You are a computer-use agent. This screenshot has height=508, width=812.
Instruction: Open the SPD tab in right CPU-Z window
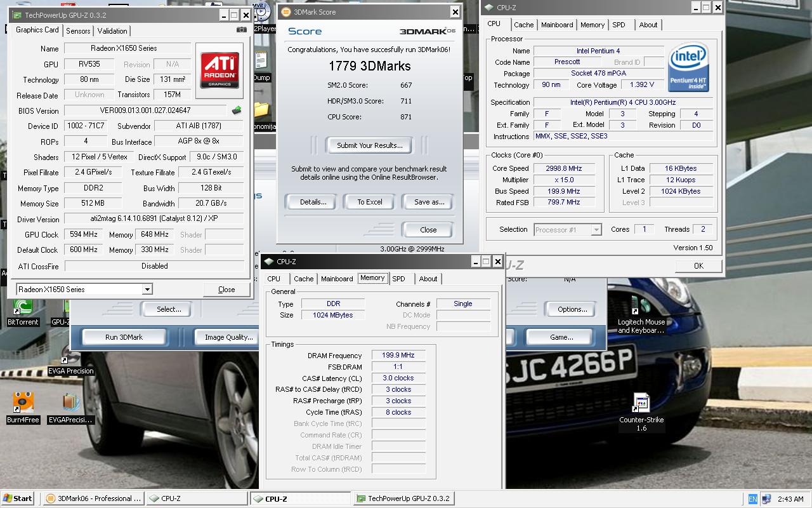coord(619,25)
